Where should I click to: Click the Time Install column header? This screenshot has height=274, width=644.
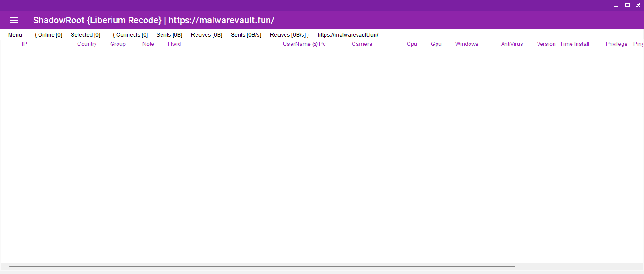click(574, 44)
